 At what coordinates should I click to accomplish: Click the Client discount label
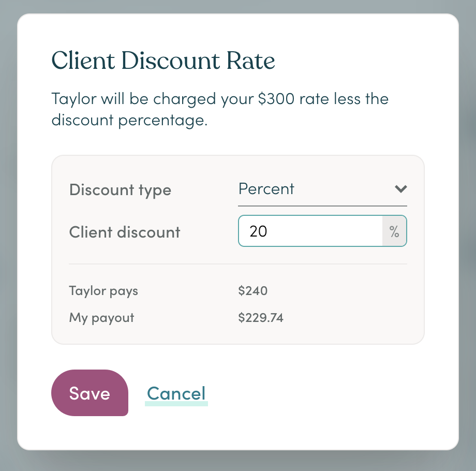[124, 232]
